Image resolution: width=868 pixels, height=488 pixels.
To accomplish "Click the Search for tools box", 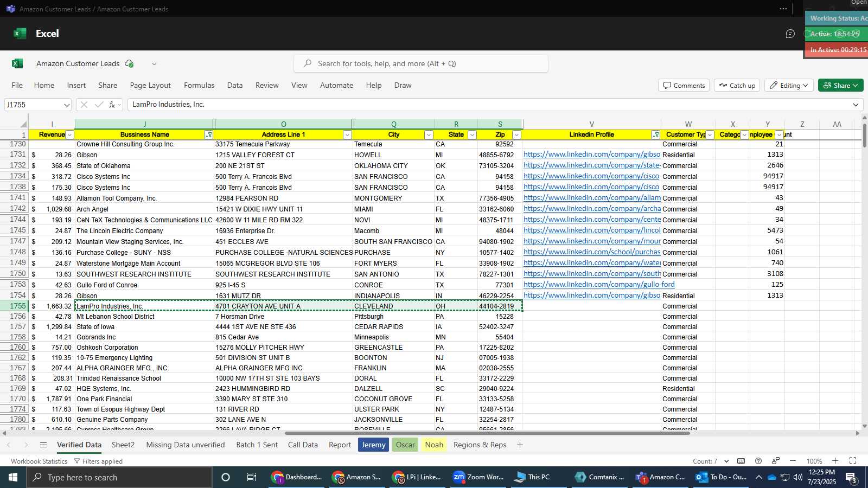I will pyautogui.click(x=421, y=63).
